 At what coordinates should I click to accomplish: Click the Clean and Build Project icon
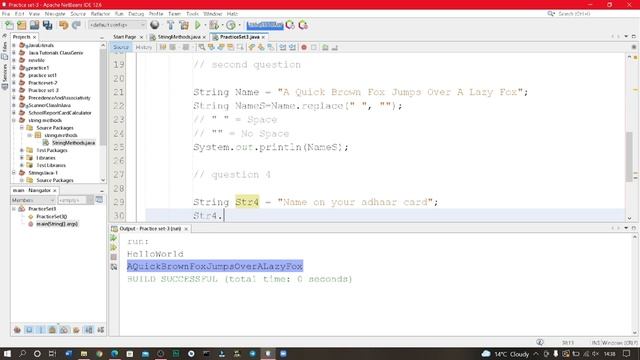click(x=184, y=25)
